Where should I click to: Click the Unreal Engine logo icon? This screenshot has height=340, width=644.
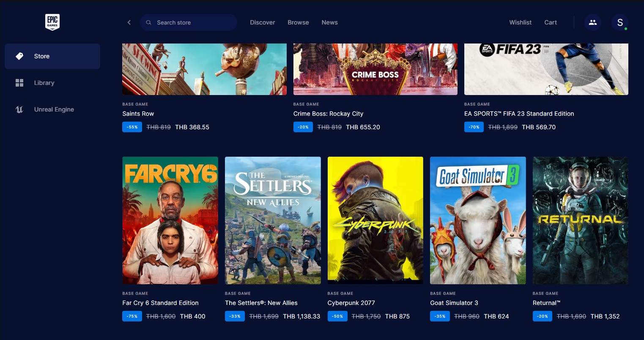19,109
